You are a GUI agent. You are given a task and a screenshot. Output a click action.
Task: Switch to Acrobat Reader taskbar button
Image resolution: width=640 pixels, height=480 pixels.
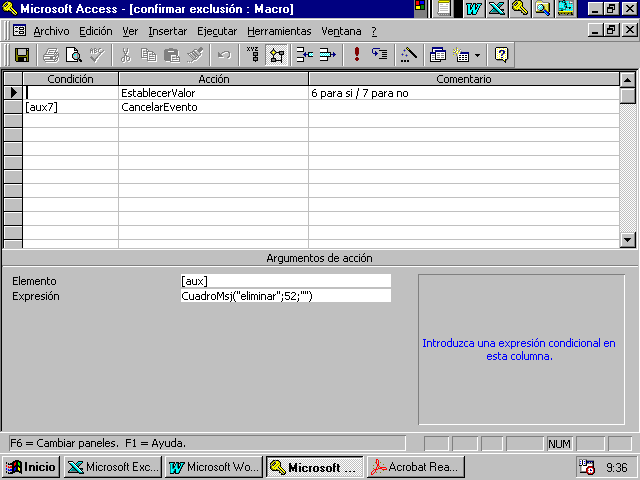(x=416, y=467)
